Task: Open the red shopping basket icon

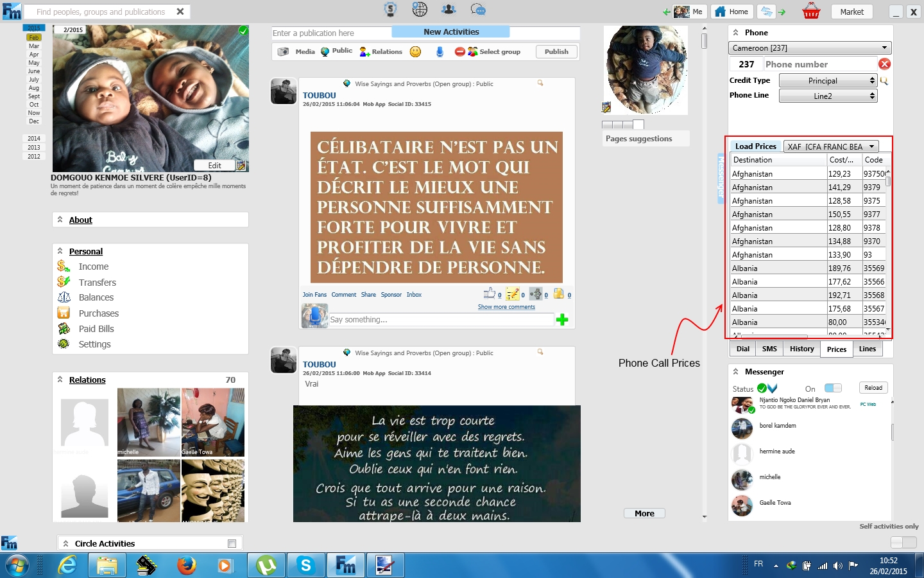Action: 812,11
